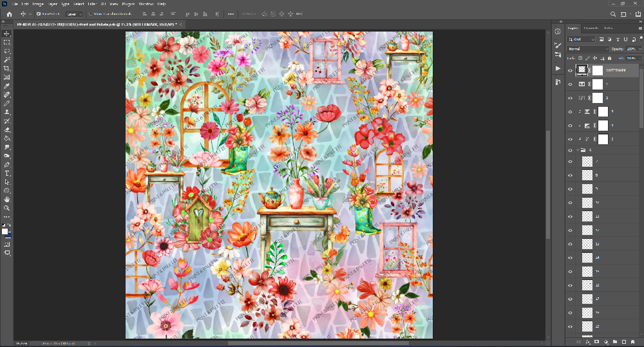Open the Move tool preset arrow

(30, 14)
